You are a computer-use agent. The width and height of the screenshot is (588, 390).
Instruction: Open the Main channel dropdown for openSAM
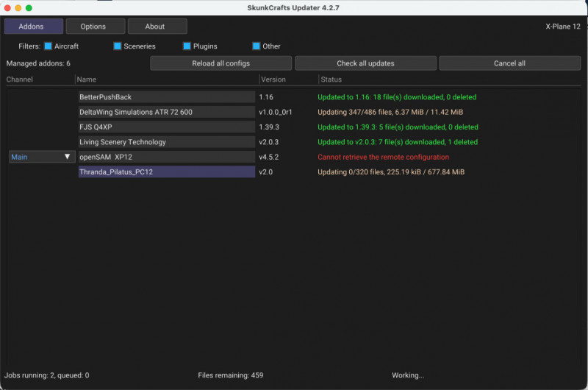point(42,157)
